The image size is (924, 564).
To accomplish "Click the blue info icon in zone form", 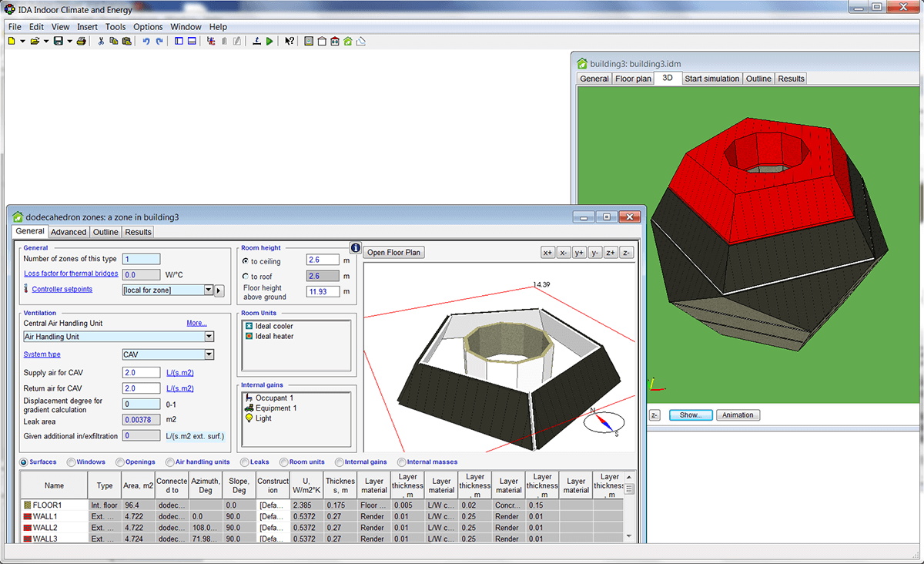I will pyautogui.click(x=355, y=248).
